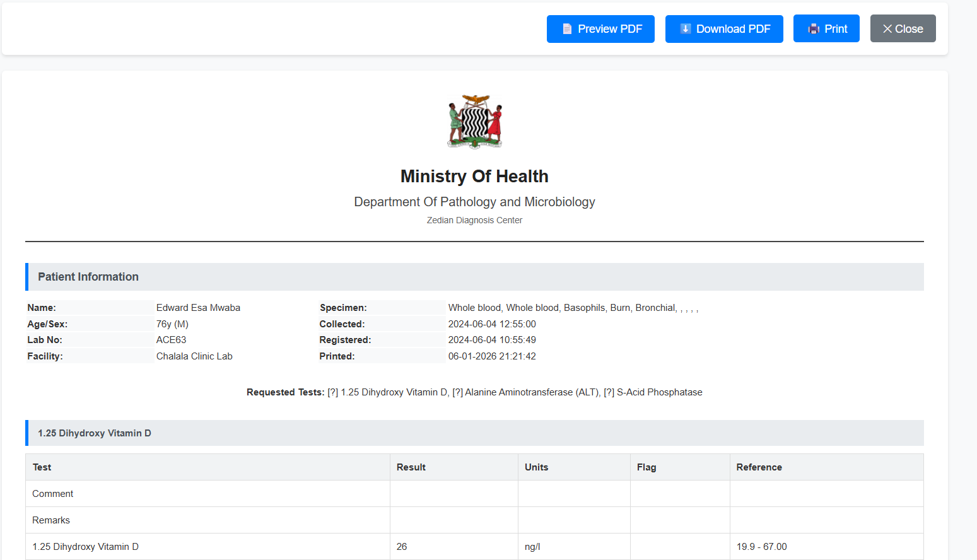
Task: Click the Remarks row in the results table
Action: pos(51,520)
